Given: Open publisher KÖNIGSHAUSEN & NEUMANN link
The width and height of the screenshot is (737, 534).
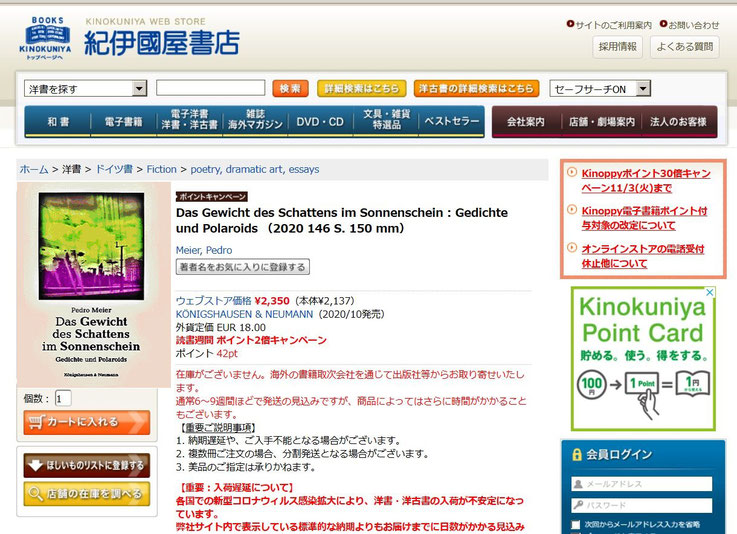Looking at the screenshot, I should tap(244, 314).
